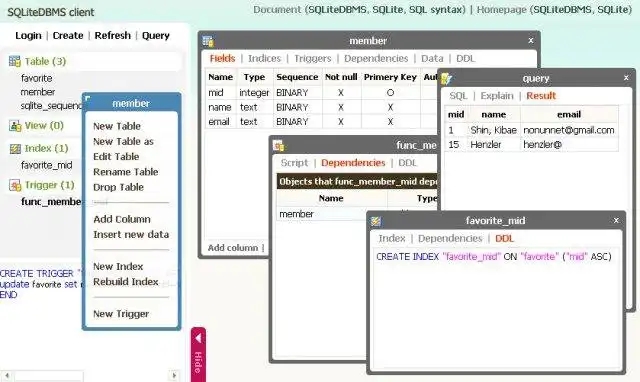Screen dimensions: 640x382
Task: Open Dependencies tab in favorite_mid window
Action: pos(450,238)
